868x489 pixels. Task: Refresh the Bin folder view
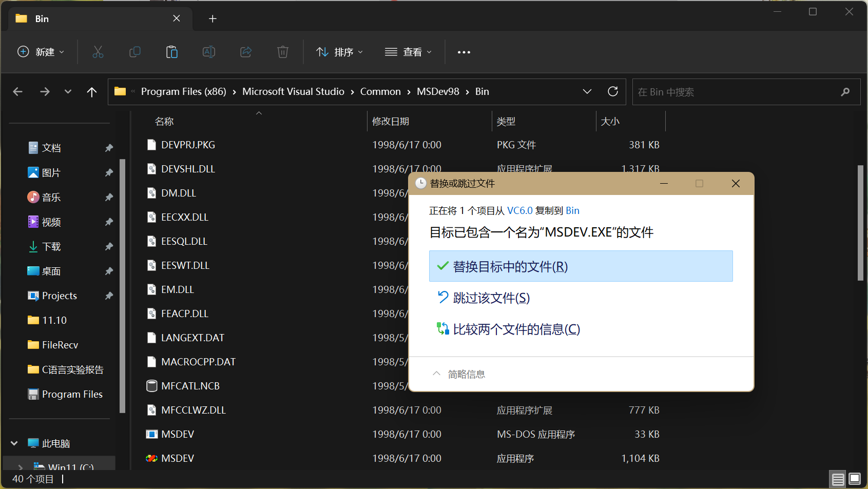tap(612, 91)
